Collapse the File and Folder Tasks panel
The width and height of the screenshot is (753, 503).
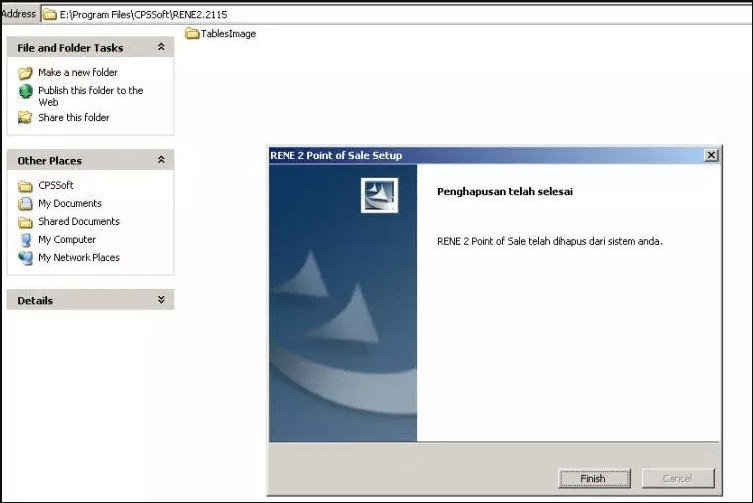[161, 47]
